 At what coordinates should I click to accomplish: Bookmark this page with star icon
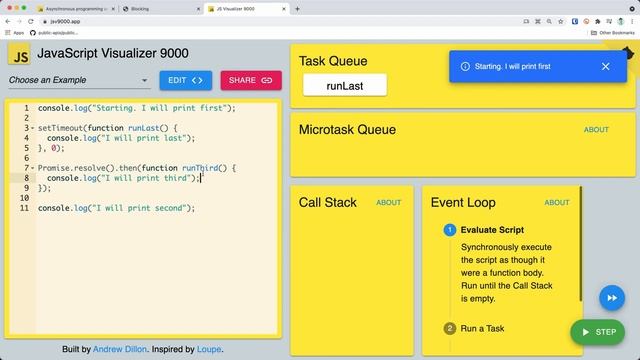coord(561,21)
